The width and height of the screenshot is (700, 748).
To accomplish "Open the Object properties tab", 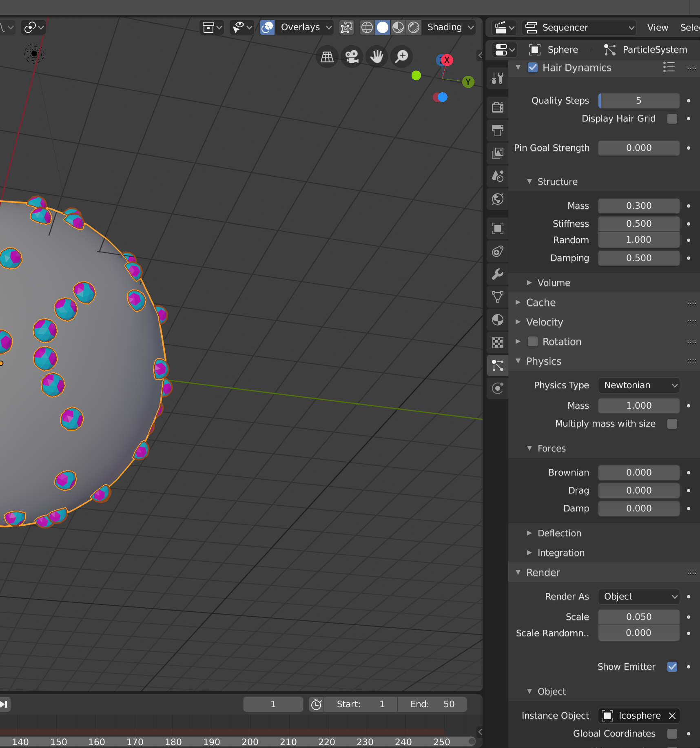I will click(498, 228).
